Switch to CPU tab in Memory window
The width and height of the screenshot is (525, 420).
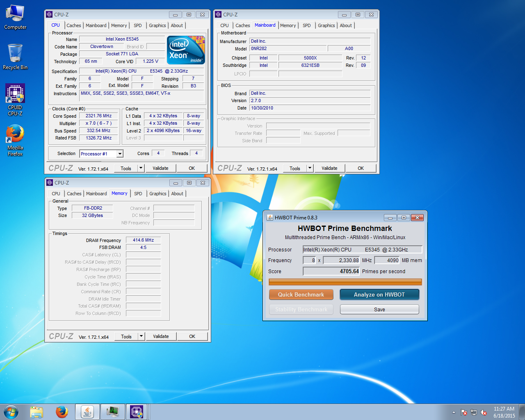pos(56,194)
